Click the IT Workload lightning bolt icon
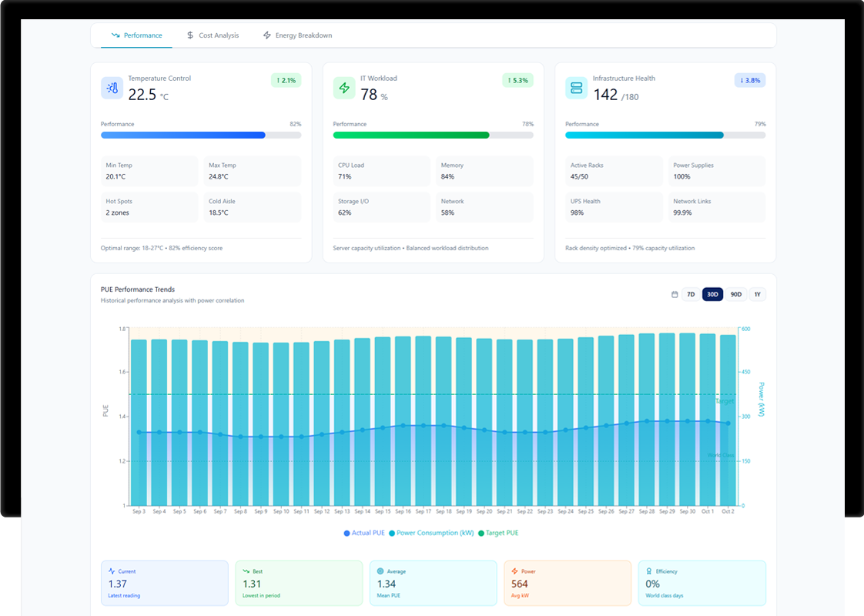 coord(344,88)
